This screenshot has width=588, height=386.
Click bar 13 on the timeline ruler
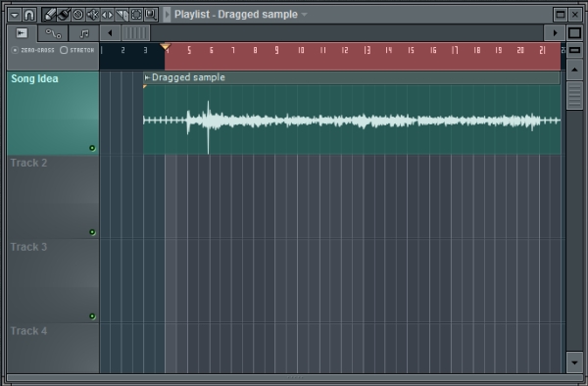(x=367, y=50)
